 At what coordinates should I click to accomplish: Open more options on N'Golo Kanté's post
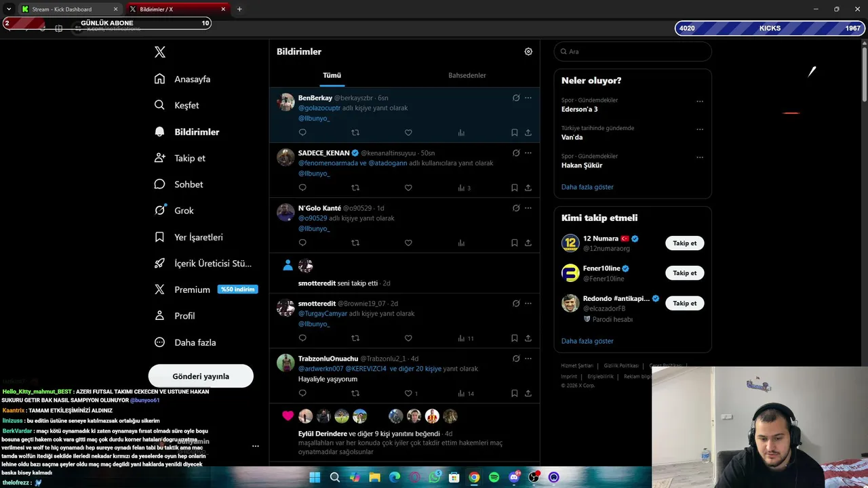[528, 208]
